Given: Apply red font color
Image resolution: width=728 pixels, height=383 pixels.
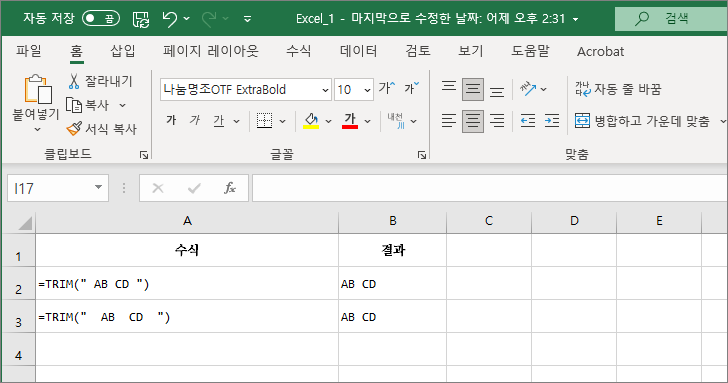Looking at the screenshot, I should [x=350, y=121].
